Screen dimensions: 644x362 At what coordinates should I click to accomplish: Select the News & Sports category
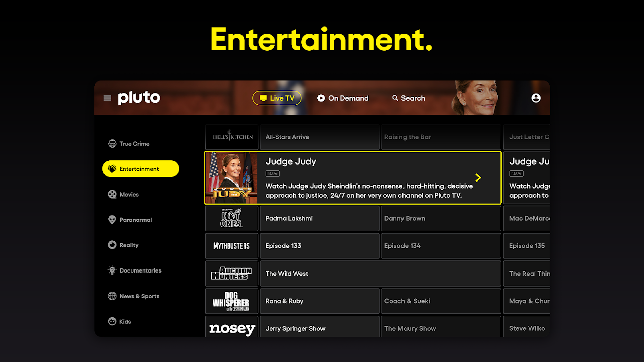(134, 296)
